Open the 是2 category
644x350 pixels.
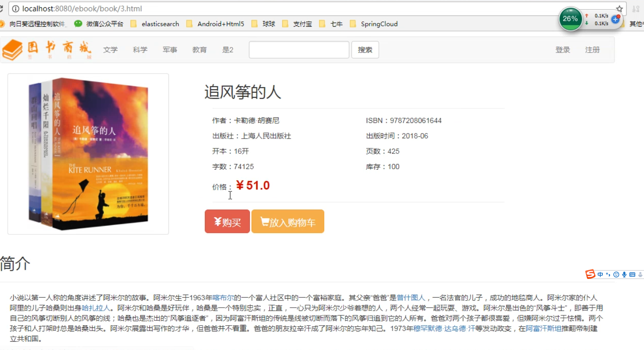pos(228,50)
